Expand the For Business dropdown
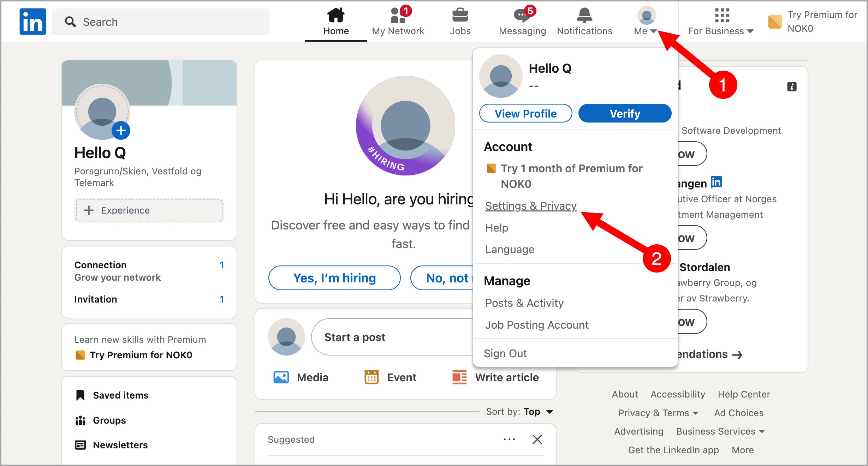 (721, 31)
